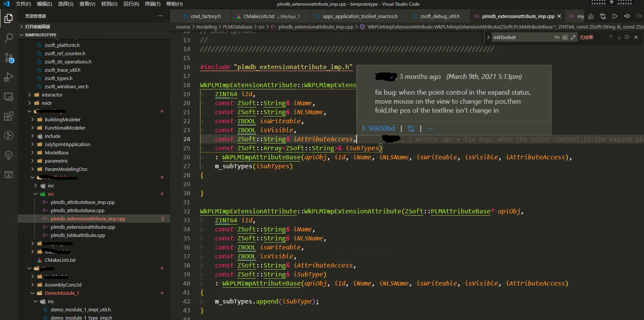
Task: Open plmdb_tableattribute.cpp in explorer
Action: coord(78,235)
